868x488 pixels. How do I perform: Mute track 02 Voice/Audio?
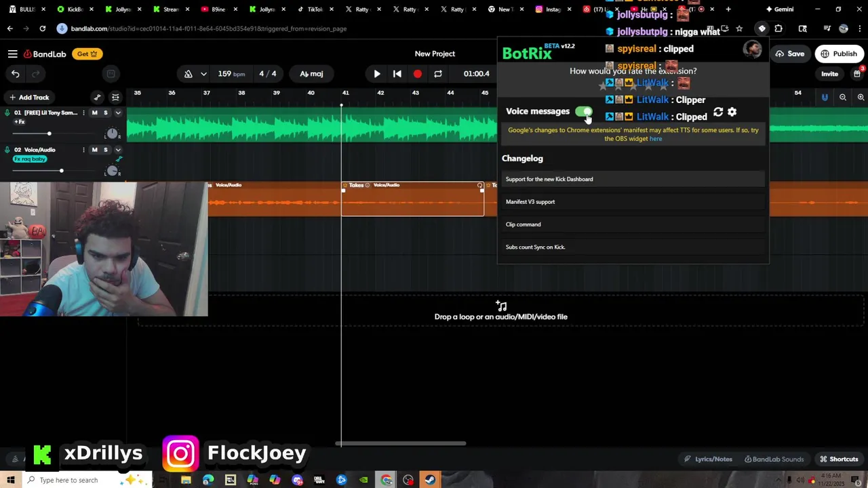pyautogui.click(x=94, y=150)
